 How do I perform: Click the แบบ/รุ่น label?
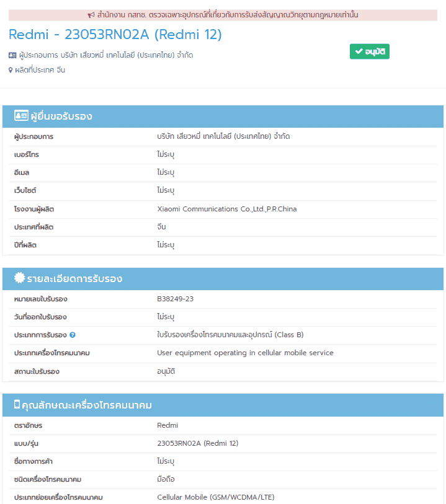tap(27, 444)
